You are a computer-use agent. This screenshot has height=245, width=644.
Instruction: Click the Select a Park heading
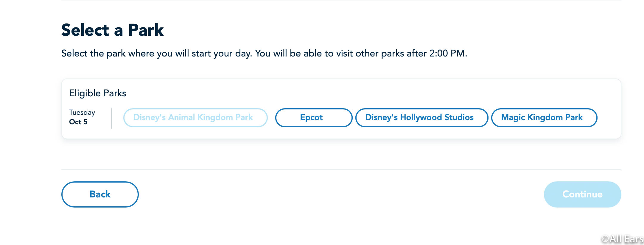[x=112, y=30]
